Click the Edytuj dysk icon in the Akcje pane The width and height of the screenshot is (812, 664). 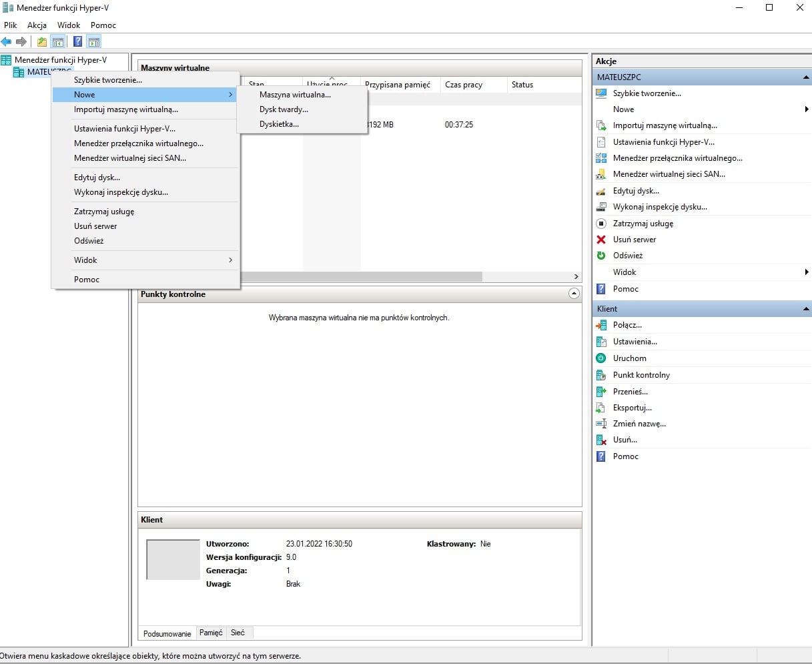[601, 191]
